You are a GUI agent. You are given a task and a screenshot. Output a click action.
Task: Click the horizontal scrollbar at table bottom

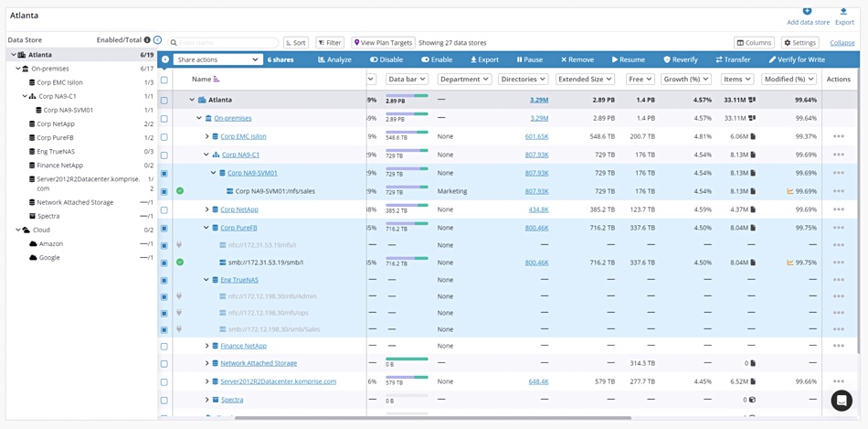click(433, 418)
